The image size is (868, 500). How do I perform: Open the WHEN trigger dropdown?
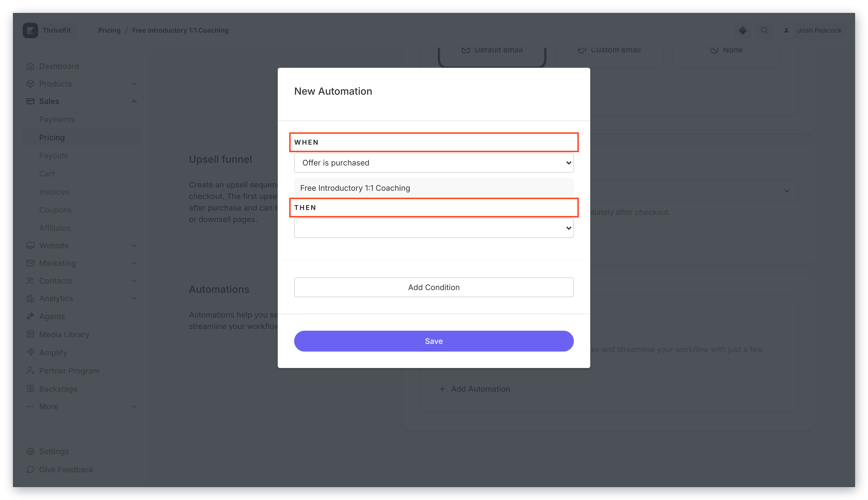434,163
